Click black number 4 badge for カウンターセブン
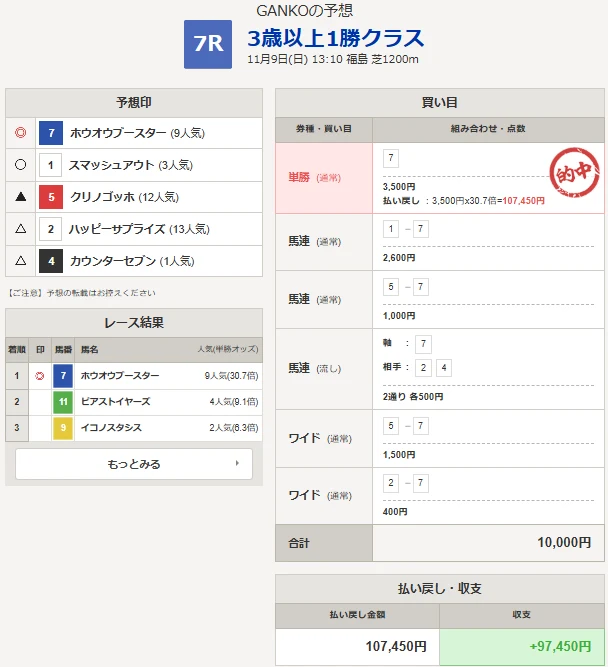Screen dimensions: 608x667 pos(51,261)
